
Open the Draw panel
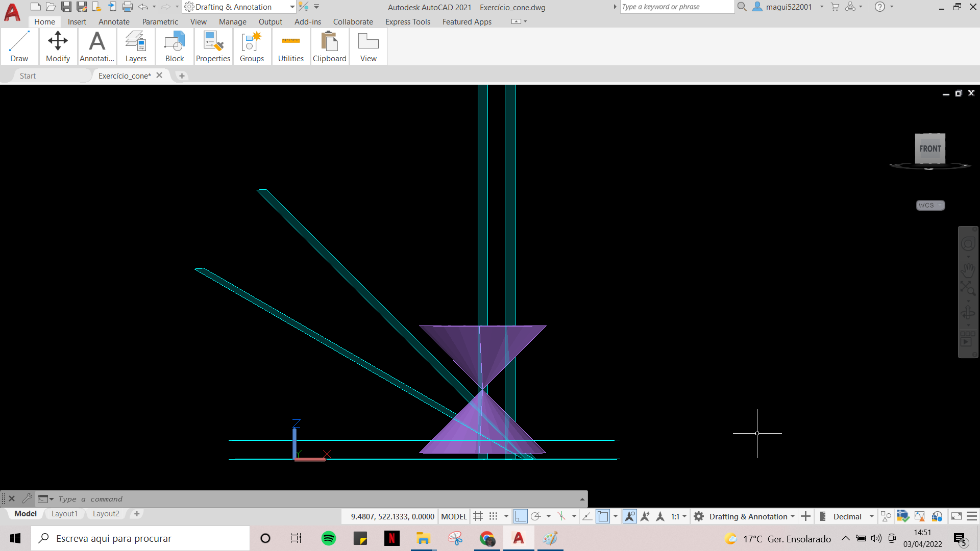(x=19, y=46)
